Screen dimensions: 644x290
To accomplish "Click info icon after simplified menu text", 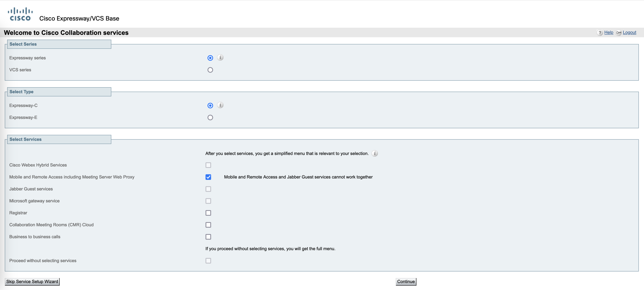I will 374,153.
